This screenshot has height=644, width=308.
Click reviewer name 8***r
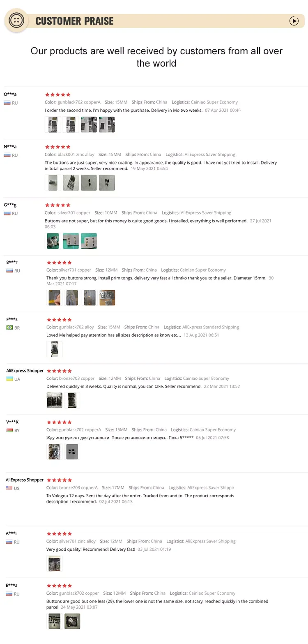click(x=12, y=262)
